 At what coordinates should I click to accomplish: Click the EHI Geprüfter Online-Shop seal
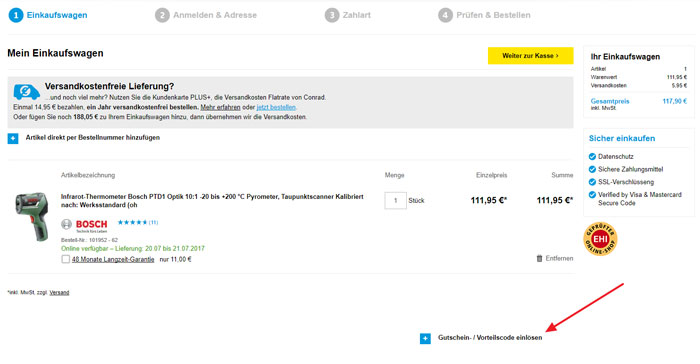click(600, 239)
